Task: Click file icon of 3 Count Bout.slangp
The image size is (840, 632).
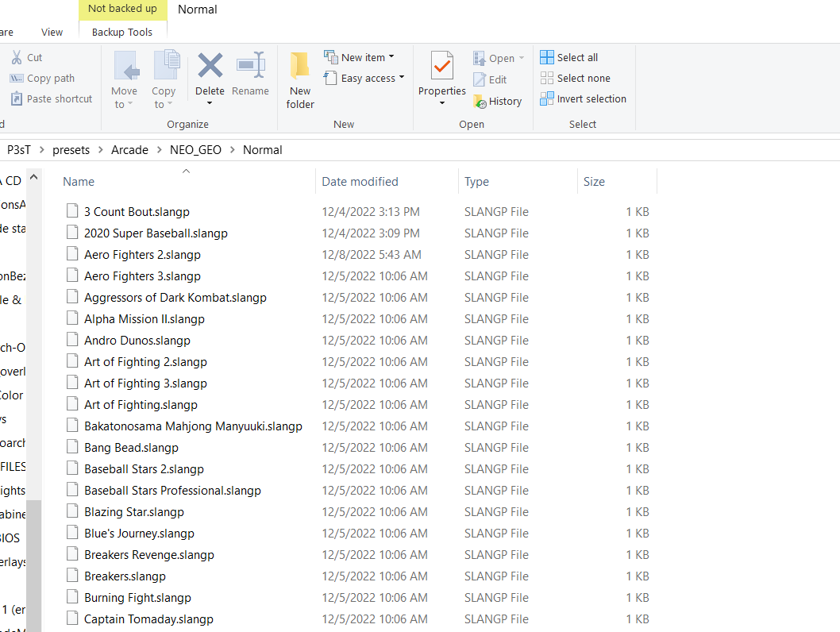Action: 71,211
